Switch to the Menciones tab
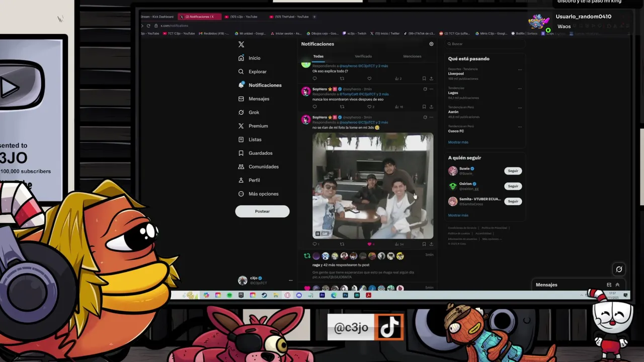This screenshot has height=362, width=644. 412,56
